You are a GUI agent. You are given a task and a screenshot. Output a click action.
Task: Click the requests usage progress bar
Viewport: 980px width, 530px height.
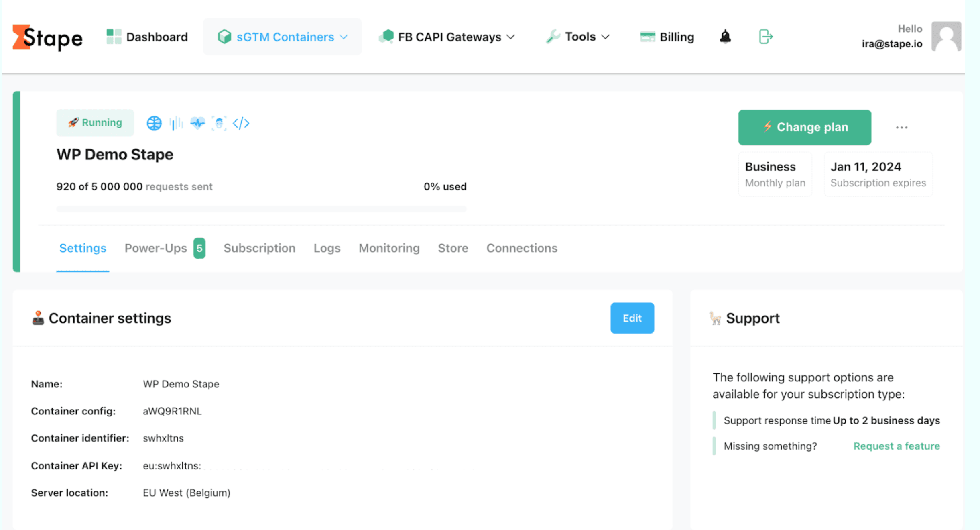coord(261,209)
